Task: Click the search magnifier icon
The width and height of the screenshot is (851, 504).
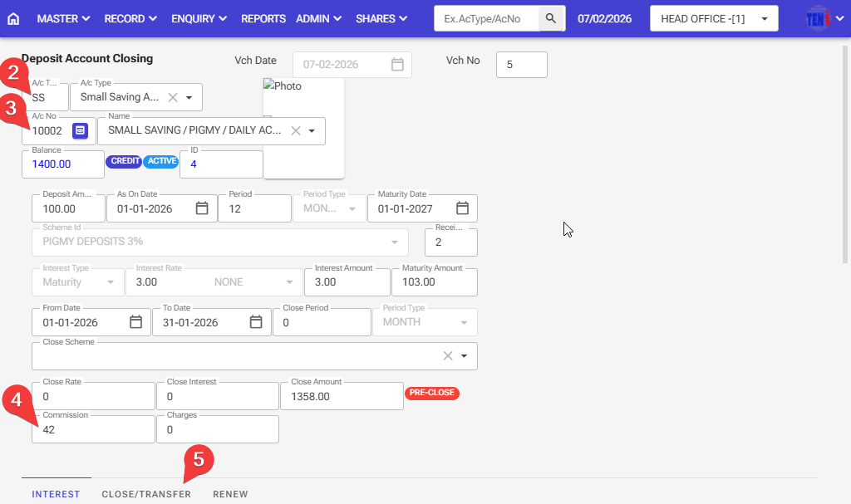Action: point(551,18)
